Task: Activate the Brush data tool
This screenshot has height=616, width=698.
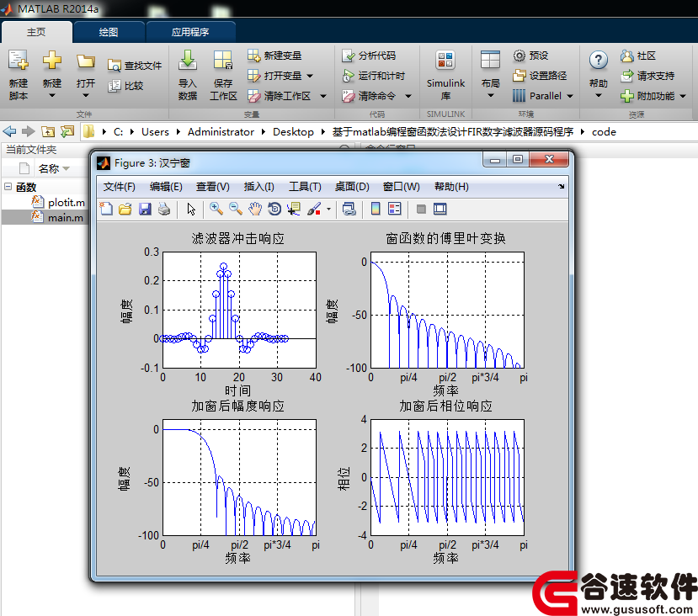Action: [x=314, y=209]
